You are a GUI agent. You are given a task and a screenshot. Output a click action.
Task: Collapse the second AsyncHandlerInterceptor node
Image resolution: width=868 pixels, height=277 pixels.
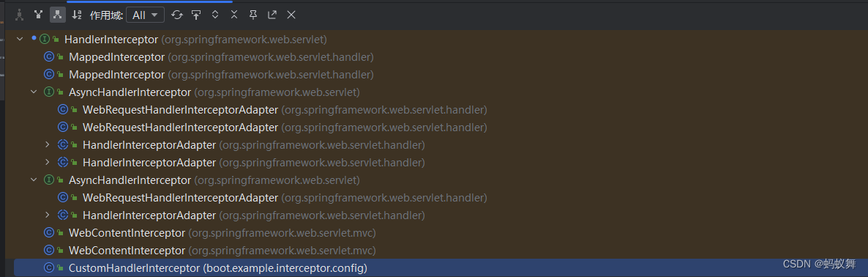coord(34,180)
